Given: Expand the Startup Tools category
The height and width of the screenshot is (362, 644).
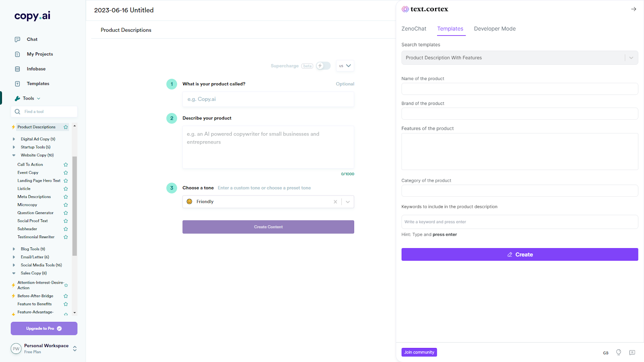Looking at the screenshot, I should pyautogui.click(x=14, y=147).
